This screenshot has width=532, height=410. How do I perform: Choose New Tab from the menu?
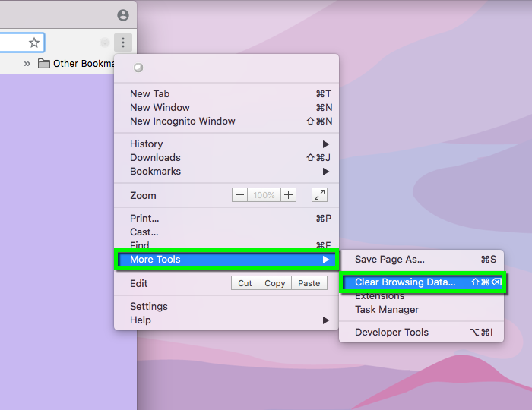pos(226,94)
